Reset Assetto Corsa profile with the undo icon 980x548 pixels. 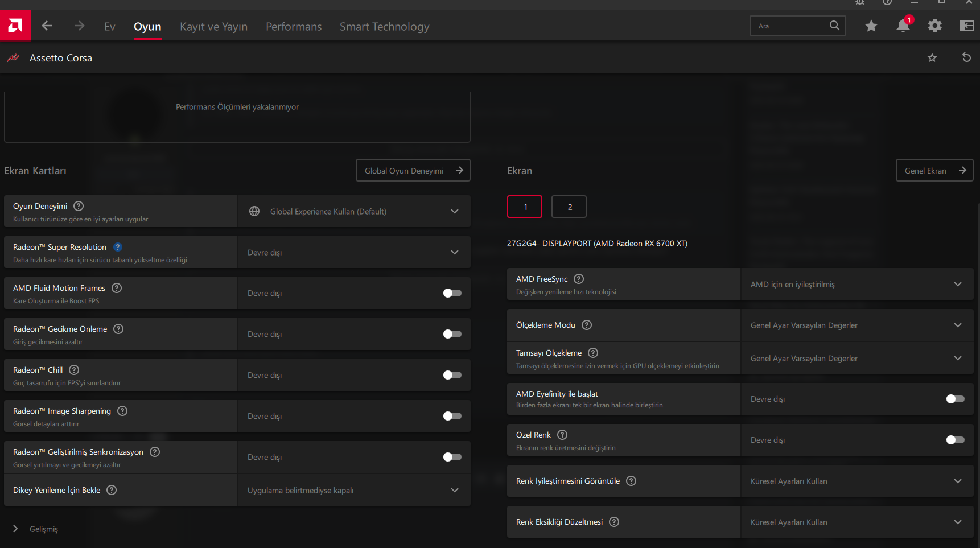point(966,57)
